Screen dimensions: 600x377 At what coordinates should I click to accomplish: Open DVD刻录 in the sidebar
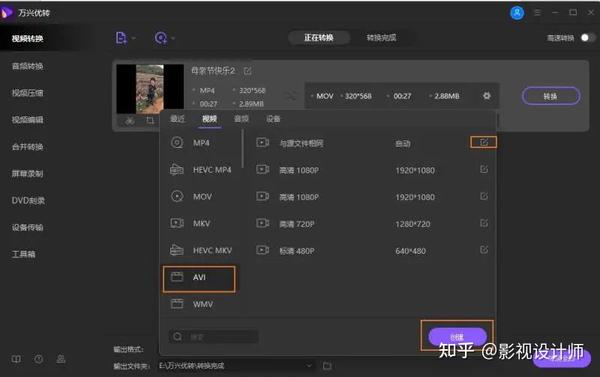28,200
